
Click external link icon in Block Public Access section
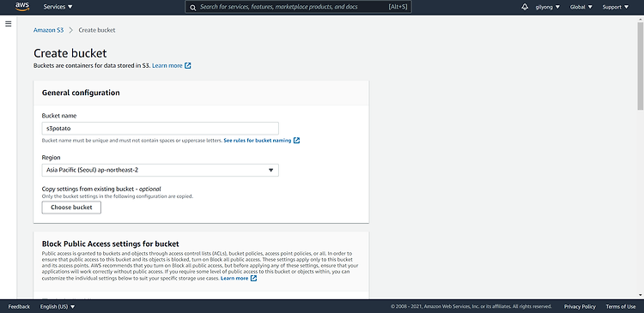254,278
